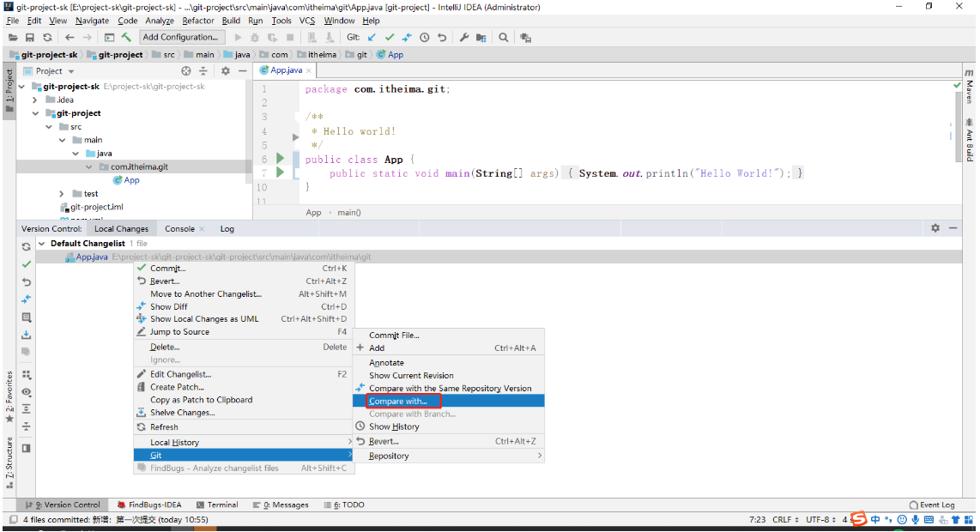Click the Project panel locate target icon
The width and height of the screenshot is (980, 532).
click(185, 71)
